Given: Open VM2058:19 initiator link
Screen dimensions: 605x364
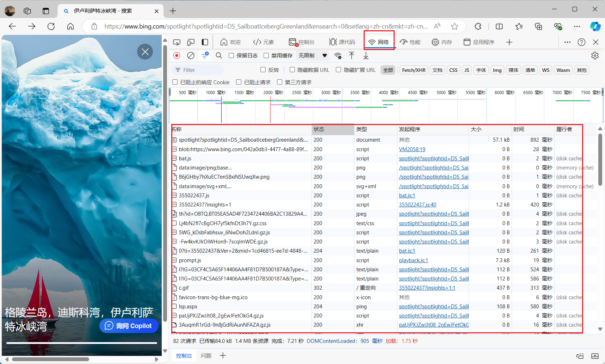Looking at the screenshot, I should (412, 149).
